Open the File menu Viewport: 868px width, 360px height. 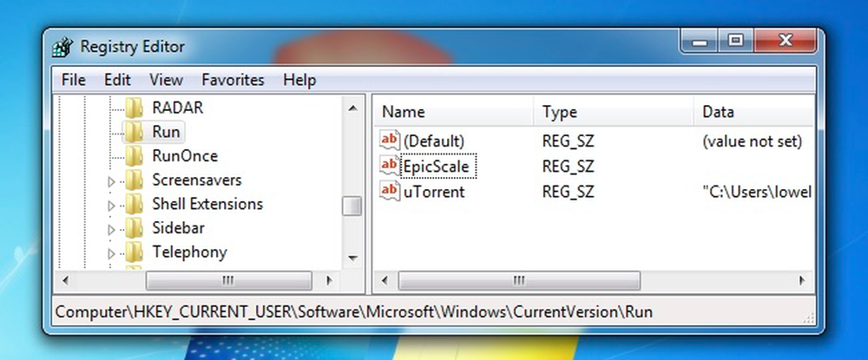click(73, 80)
